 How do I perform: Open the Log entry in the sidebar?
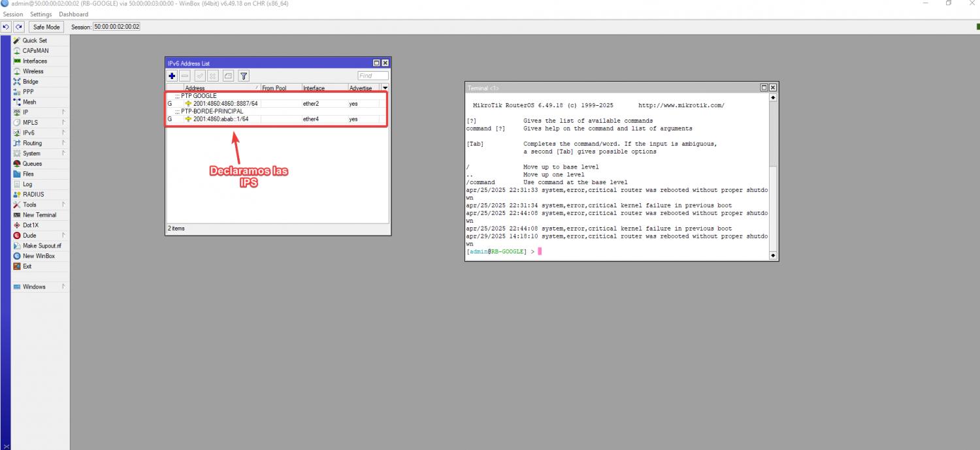pyautogui.click(x=27, y=184)
